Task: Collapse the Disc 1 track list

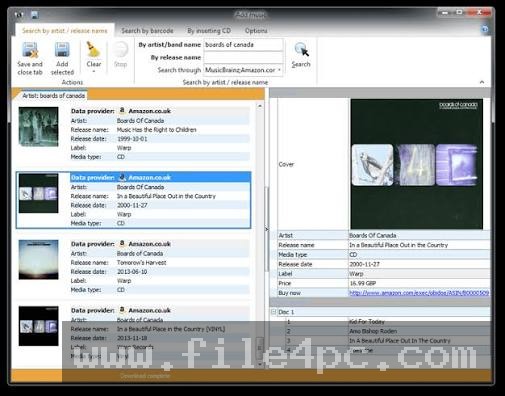Action: click(x=274, y=312)
